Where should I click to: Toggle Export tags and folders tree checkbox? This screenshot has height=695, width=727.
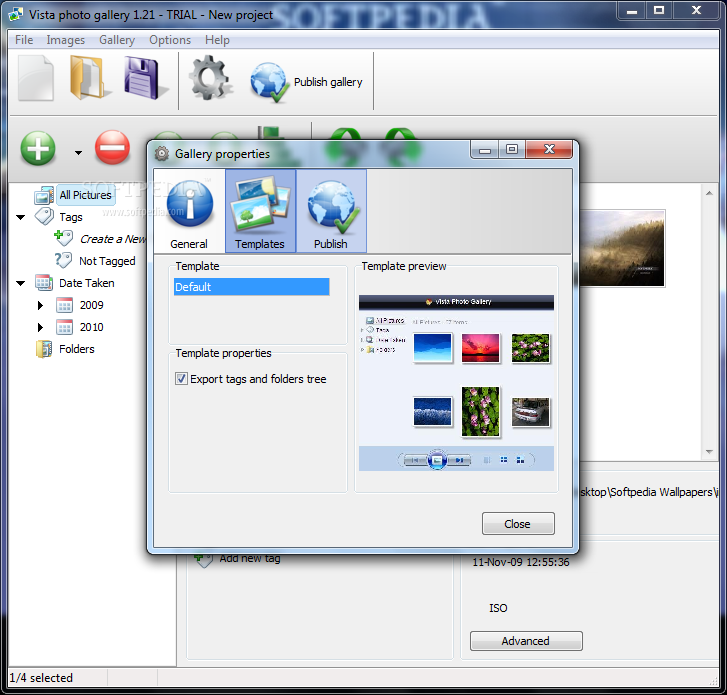181,379
